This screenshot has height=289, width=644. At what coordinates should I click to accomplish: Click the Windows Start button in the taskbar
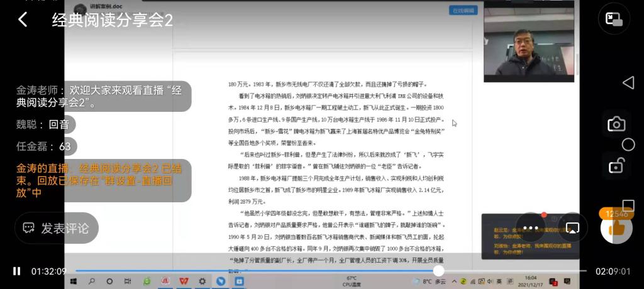(x=73, y=281)
